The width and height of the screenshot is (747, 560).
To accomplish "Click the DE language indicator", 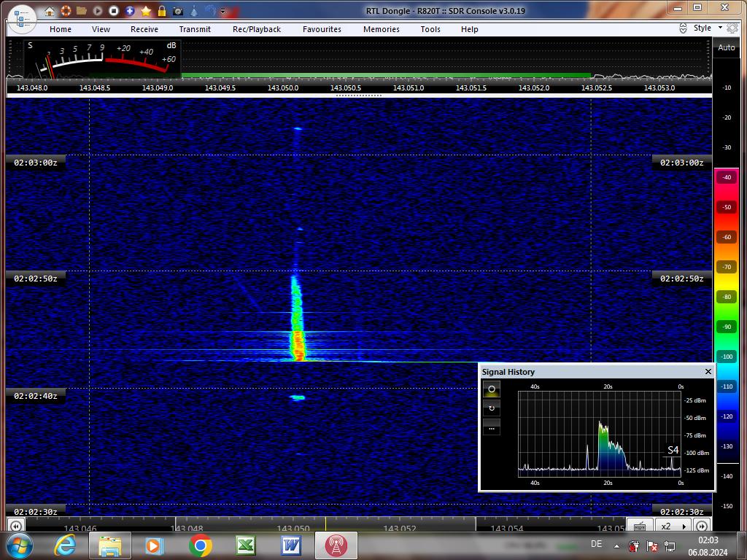I will [x=597, y=544].
